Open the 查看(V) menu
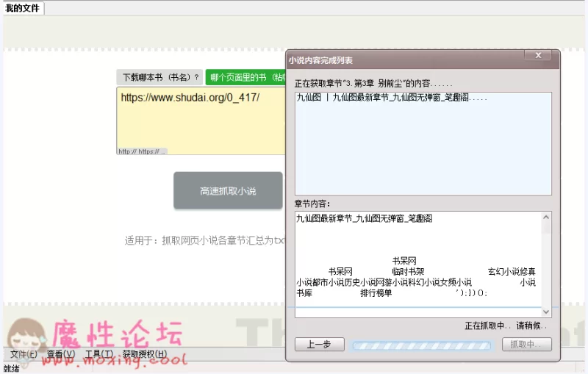This screenshot has height=374, width=588. [61, 353]
